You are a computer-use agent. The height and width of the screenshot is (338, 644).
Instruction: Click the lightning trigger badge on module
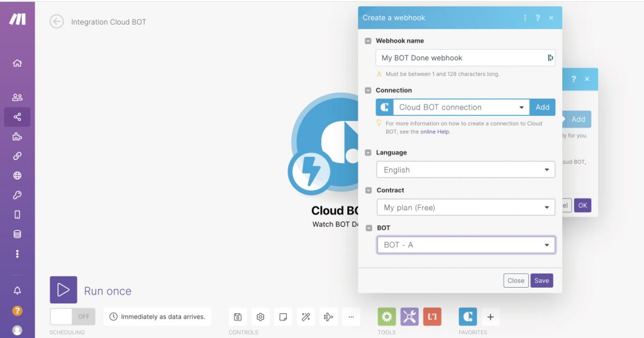(x=309, y=171)
